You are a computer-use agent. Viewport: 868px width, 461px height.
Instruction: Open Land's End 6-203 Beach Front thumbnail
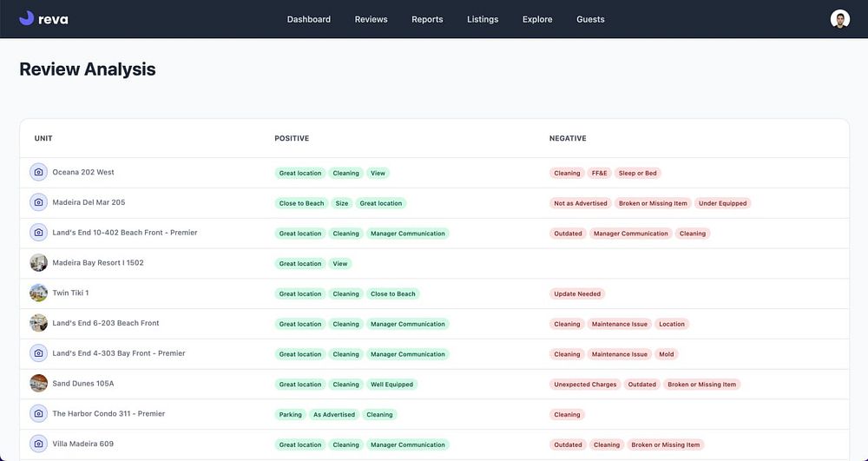click(x=38, y=323)
